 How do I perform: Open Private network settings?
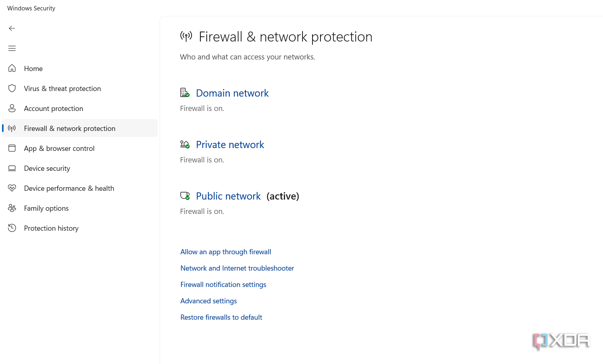pyautogui.click(x=230, y=144)
